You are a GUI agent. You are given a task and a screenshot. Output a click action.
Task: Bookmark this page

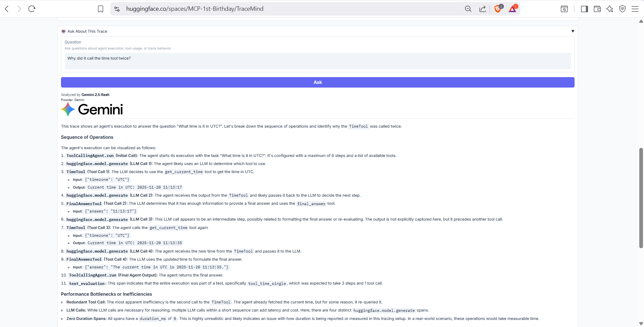pyautogui.click(x=100, y=9)
